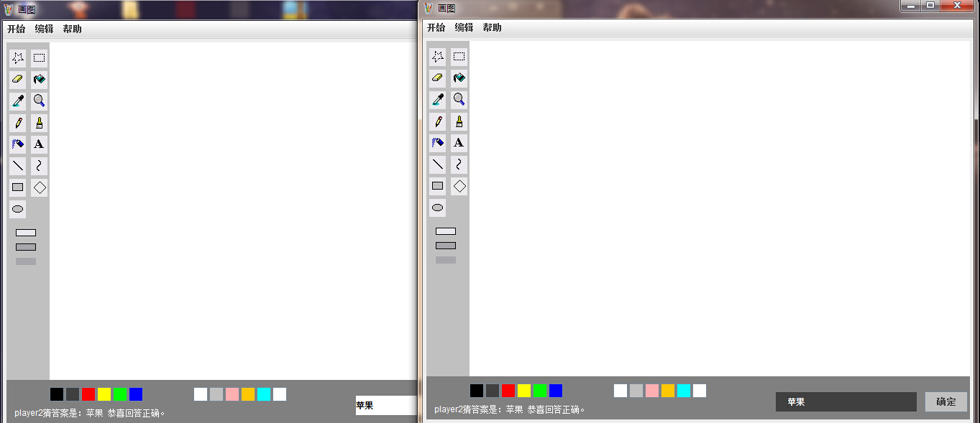Open the 帮助 menu in left window
The image size is (980, 423).
point(72,29)
